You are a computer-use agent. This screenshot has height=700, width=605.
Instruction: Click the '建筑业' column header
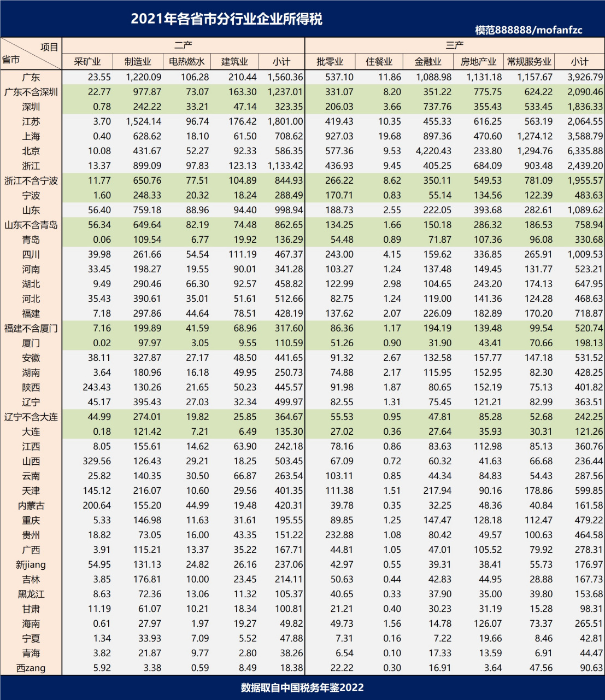coord(234,62)
